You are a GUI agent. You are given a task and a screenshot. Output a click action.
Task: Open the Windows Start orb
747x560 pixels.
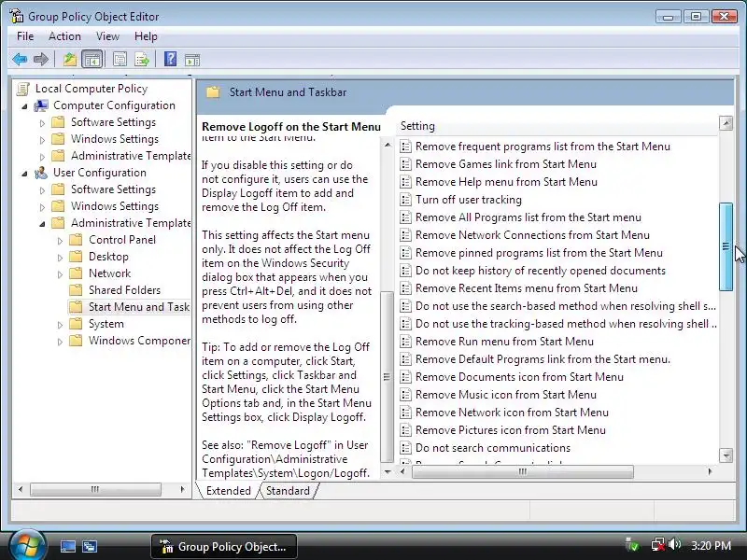pyautogui.click(x=27, y=545)
